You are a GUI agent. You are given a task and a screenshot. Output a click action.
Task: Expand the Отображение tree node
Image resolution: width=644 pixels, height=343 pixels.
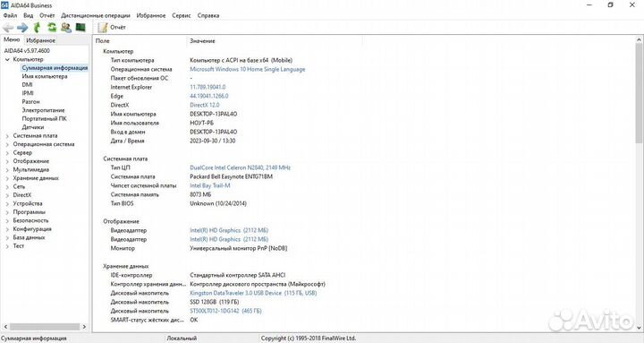point(7,161)
